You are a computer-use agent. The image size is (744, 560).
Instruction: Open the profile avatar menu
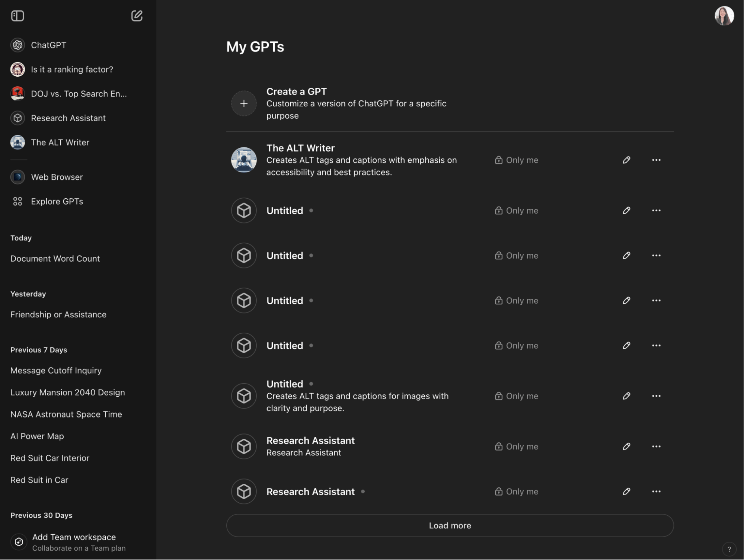pyautogui.click(x=724, y=16)
